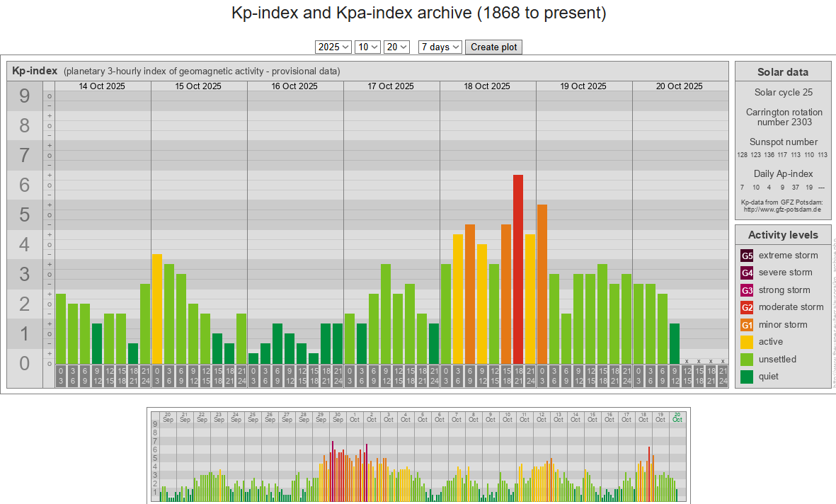836x504 pixels.
Task: Click the '1 Oct' label in overview chart
Action: [x=355, y=417]
